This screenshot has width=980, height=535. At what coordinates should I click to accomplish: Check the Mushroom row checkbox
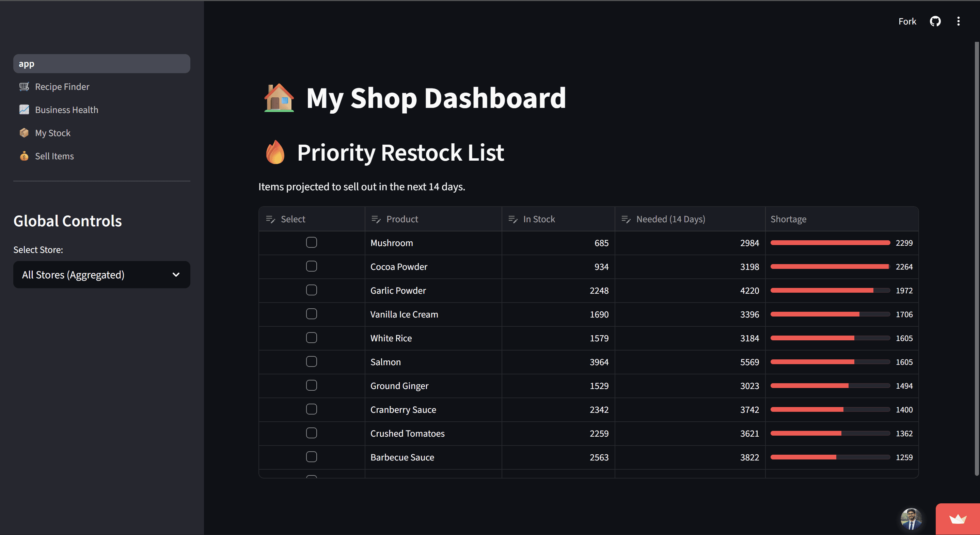point(311,243)
